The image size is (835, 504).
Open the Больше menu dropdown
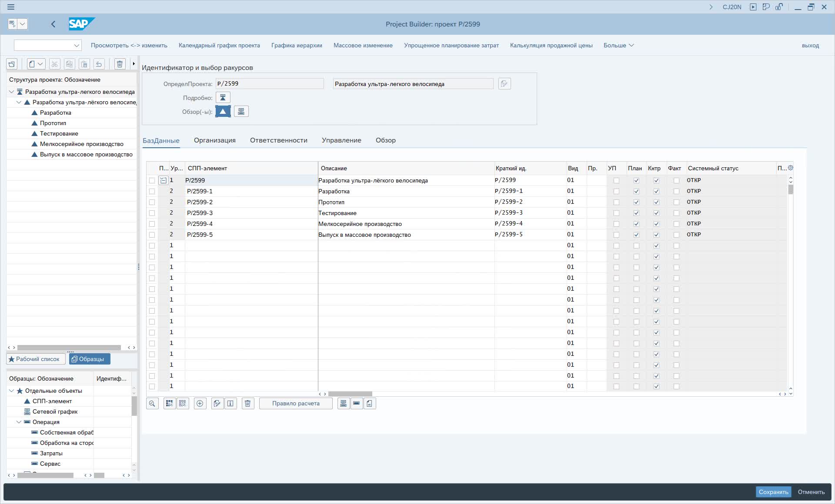pyautogui.click(x=618, y=45)
